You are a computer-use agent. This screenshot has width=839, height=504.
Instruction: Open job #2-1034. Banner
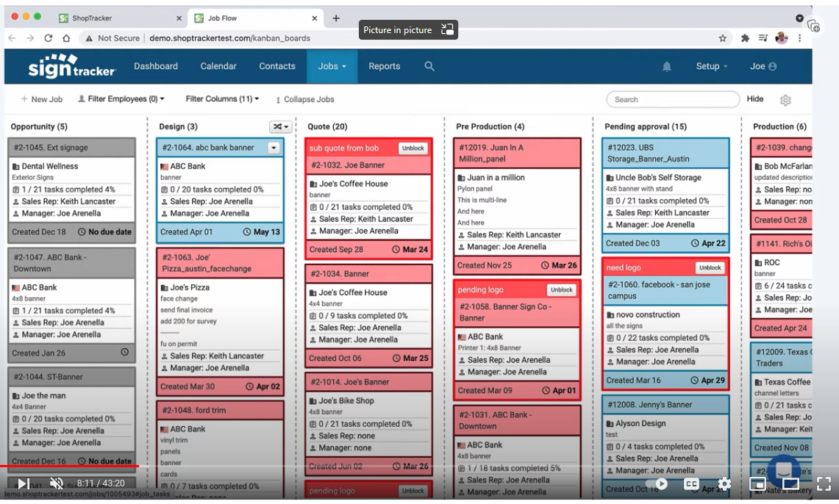[x=340, y=273]
